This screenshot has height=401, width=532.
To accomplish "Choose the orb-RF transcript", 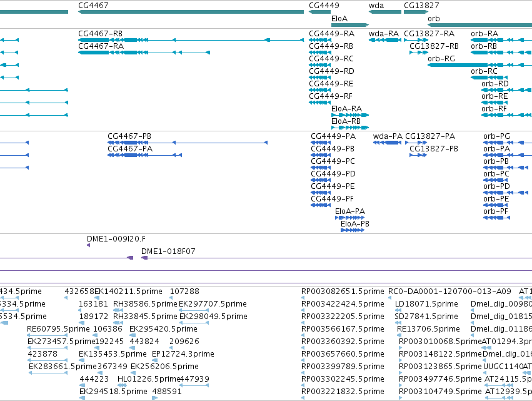I will tap(506, 115).
